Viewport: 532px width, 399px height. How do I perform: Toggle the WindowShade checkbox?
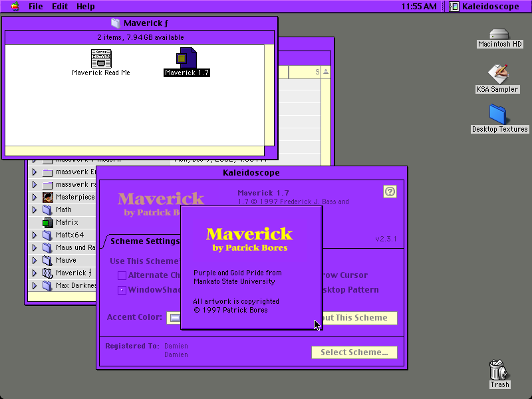pos(122,290)
